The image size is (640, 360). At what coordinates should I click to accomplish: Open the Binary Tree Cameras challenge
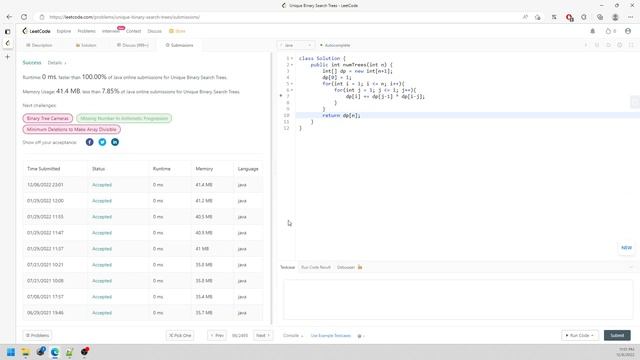point(48,118)
